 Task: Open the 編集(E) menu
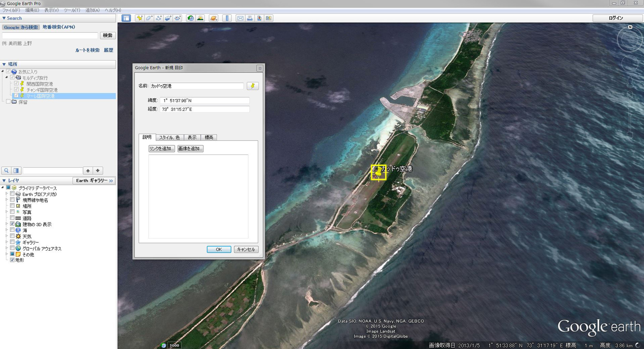32,10
